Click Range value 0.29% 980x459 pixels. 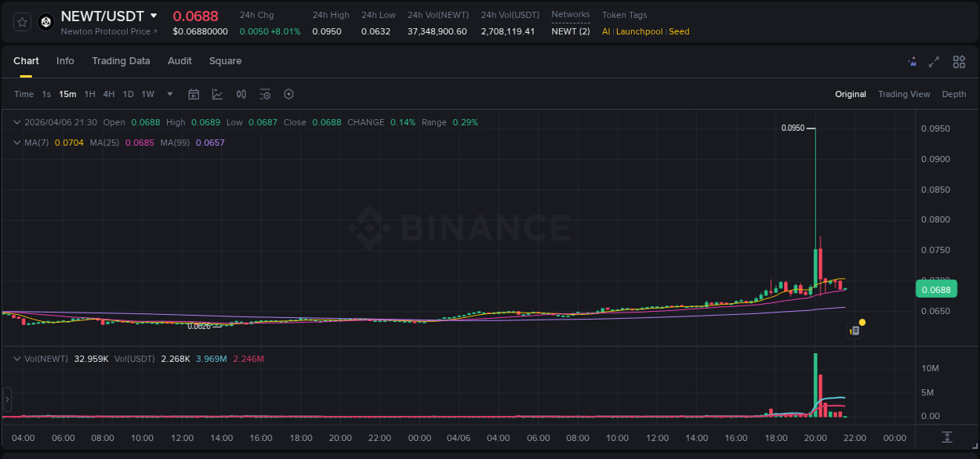pos(465,122)
